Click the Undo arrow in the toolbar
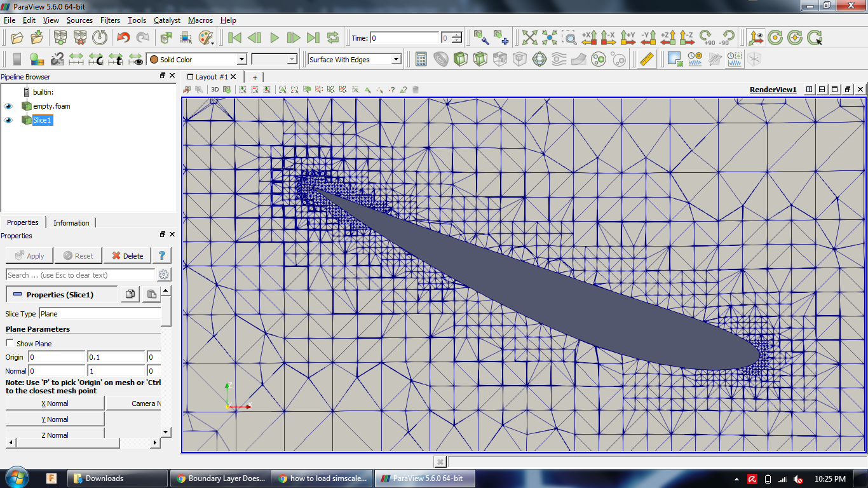Screen dimensions: 868x488 (123, 37)
